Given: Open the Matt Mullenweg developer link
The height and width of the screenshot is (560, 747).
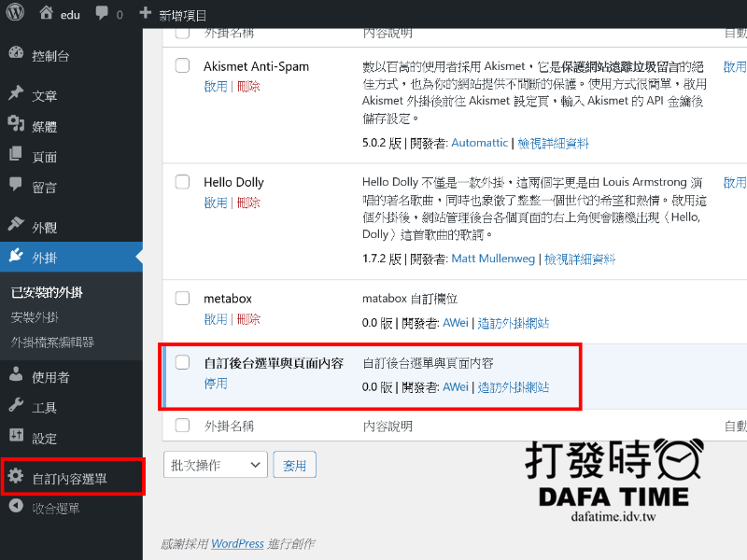Looking at the screenshot, I should point(493,259).
